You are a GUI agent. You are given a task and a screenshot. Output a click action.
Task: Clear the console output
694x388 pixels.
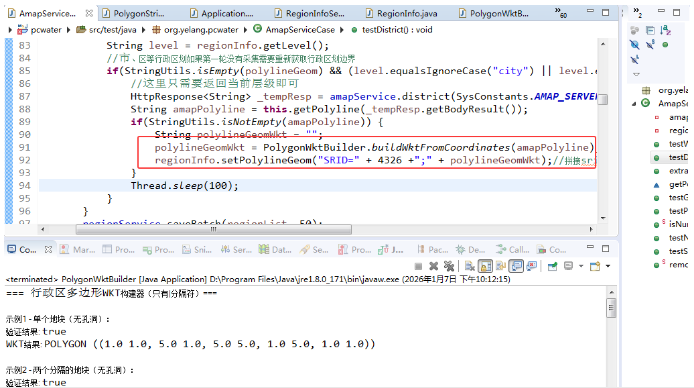[x=470, y=266]
